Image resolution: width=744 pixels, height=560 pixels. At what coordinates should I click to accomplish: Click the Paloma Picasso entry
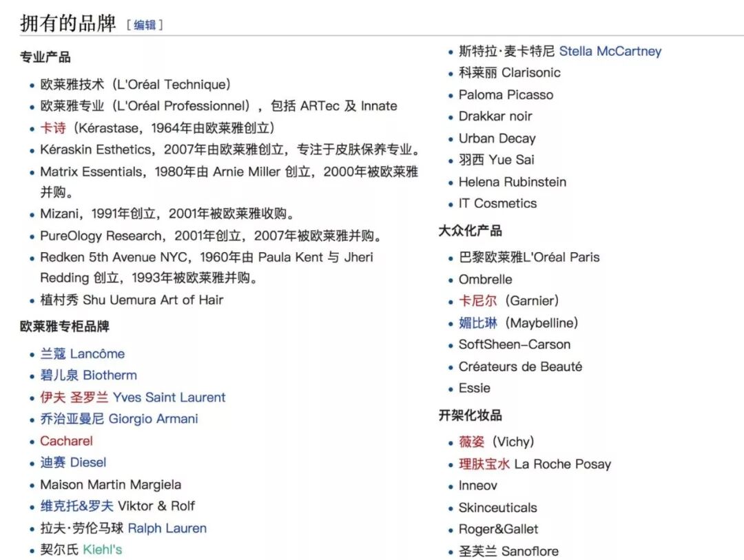click(506, 94)
